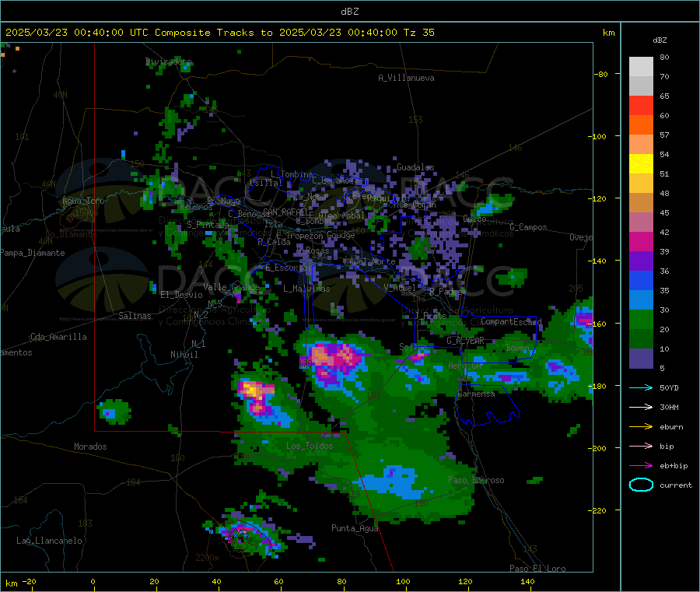The width and height of the screenshot is (700, 592).
Task: Click the 'Salinas' map label
Action: [x=135, y=316]
